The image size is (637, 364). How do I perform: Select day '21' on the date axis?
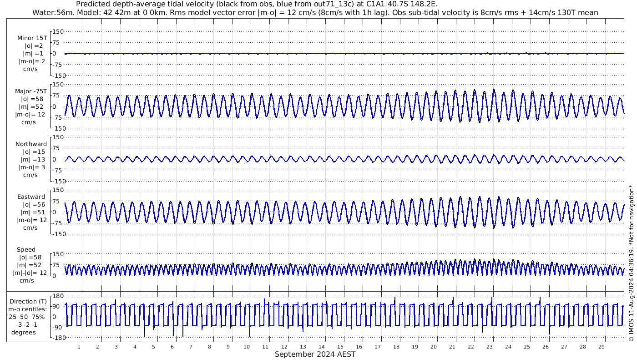452,347
